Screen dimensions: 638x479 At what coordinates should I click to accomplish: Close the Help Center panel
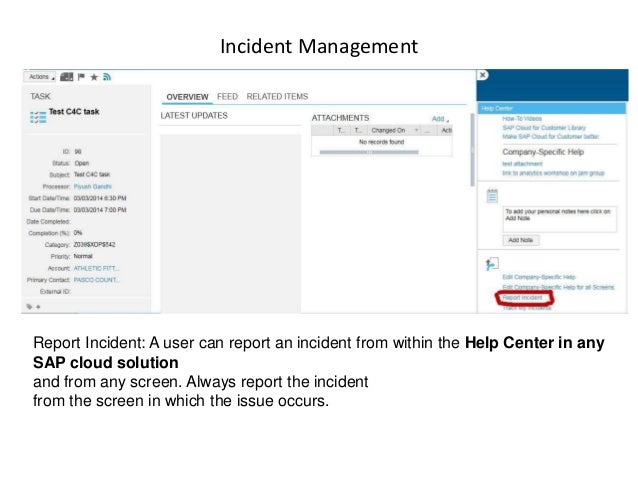click(x=483, y=75)
